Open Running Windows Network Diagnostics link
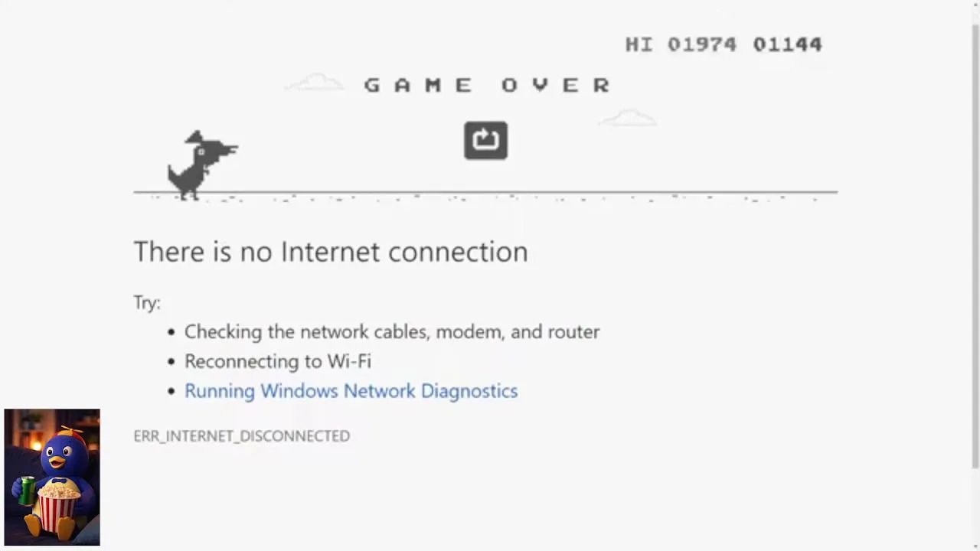 pyautogui.click(x=351, y=391)
